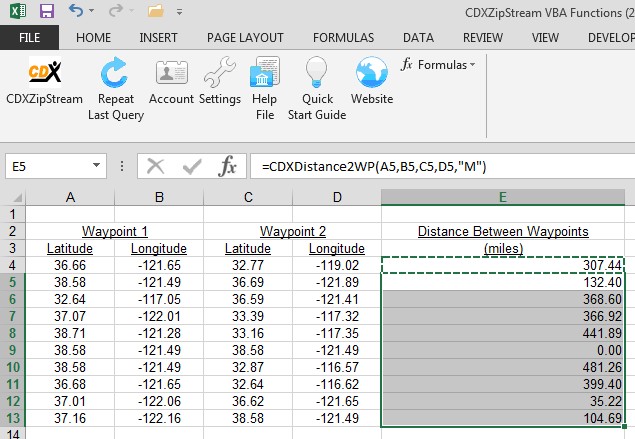Launch the CDXZipStream tool
Image resolution: width=635 pixels, height=439 pixels.
coord(45,81)
